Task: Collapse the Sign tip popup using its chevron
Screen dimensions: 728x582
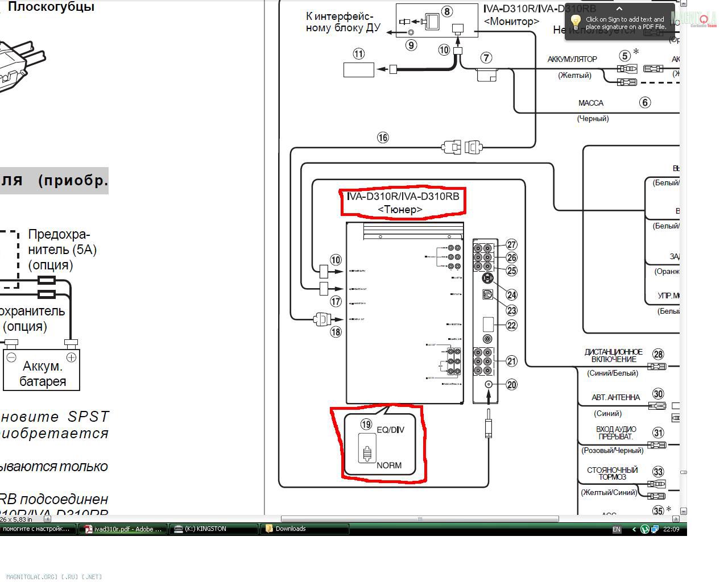Action: [x=619, y=9]
